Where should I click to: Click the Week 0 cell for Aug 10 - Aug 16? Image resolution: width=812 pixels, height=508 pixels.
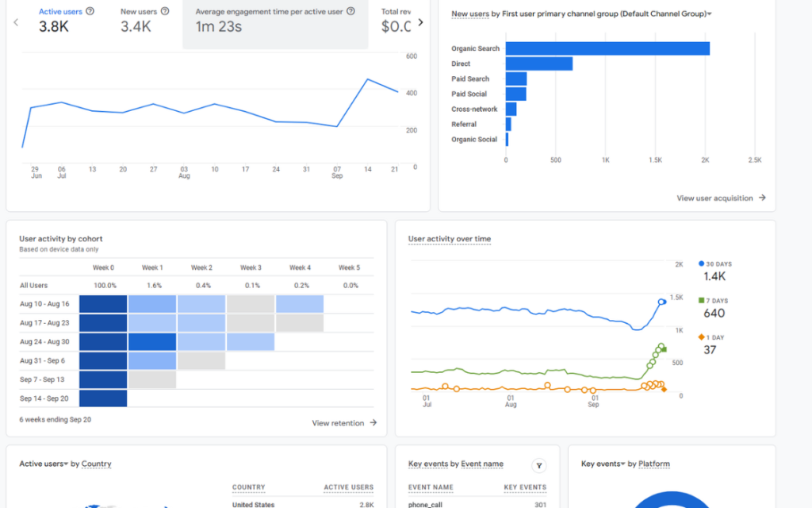coord(103,304)
